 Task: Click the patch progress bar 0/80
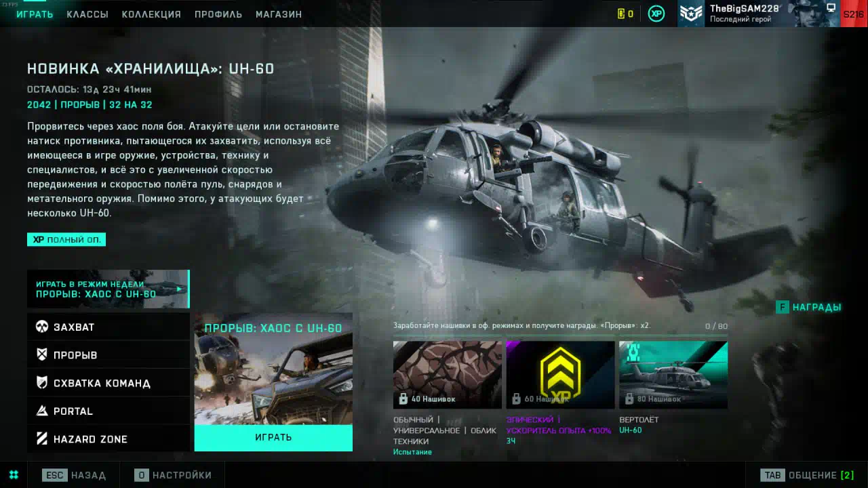click(x=560, y=335)
